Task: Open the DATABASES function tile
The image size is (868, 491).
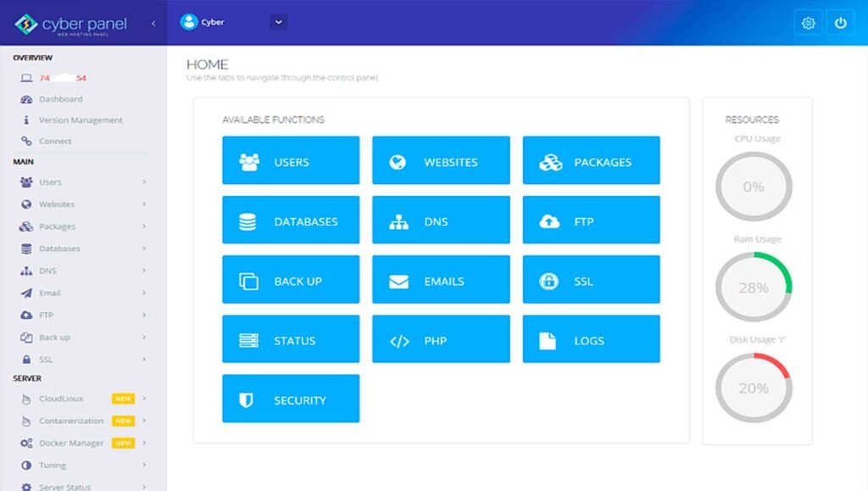Action: point(291,220)
